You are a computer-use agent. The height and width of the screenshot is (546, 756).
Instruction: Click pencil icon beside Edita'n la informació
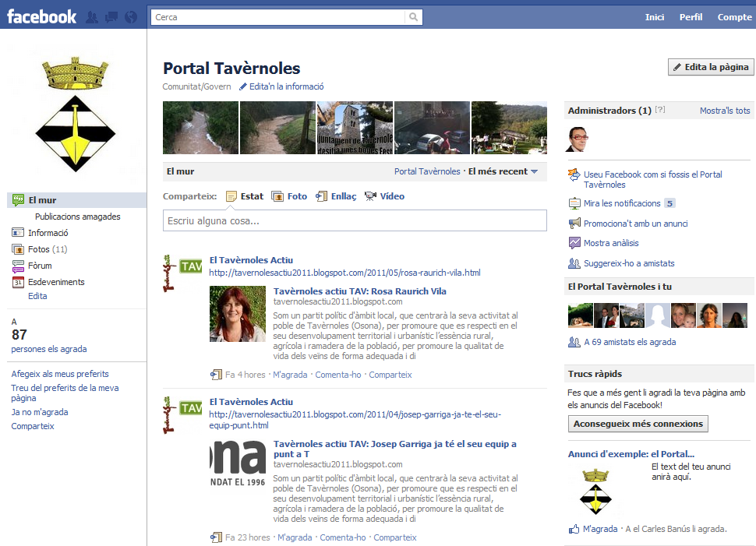tap(243, 86)
